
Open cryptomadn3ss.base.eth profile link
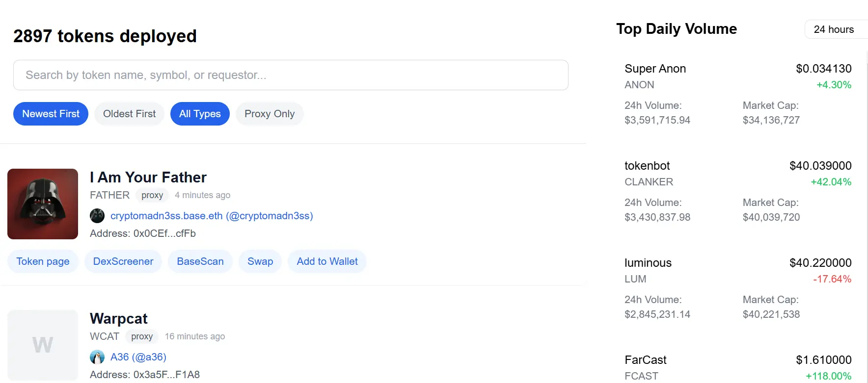(x=212, y=216)
